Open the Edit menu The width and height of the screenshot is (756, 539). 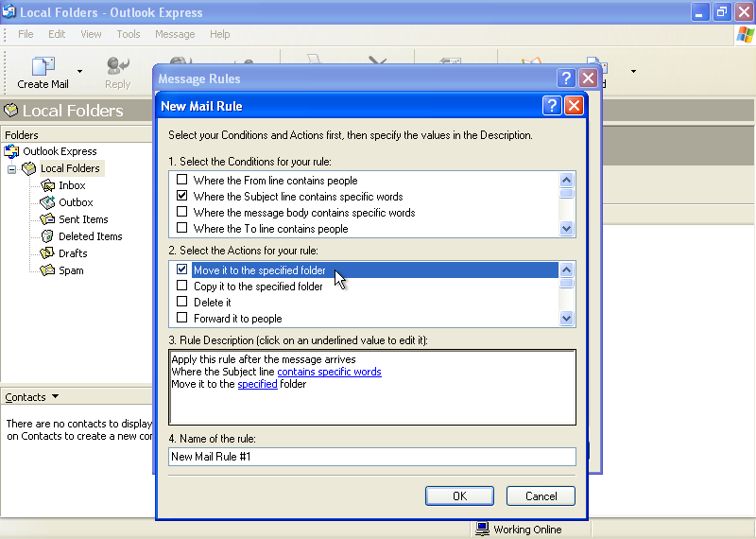click(x=57, y=34)
